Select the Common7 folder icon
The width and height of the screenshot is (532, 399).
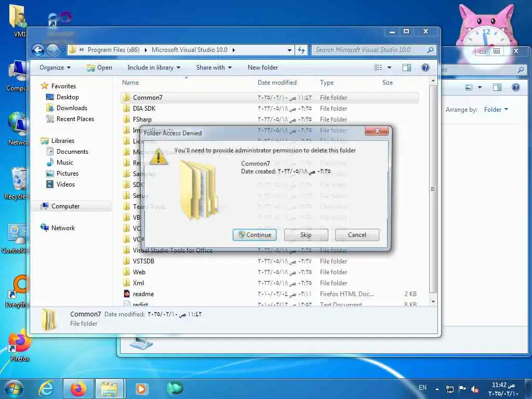(126, 98)
